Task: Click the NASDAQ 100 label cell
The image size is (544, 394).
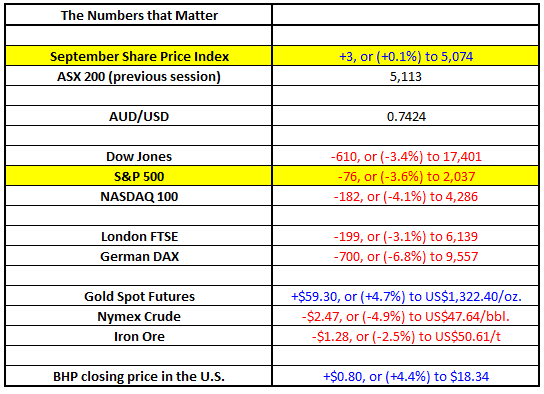Action: [x=139, y=196]
